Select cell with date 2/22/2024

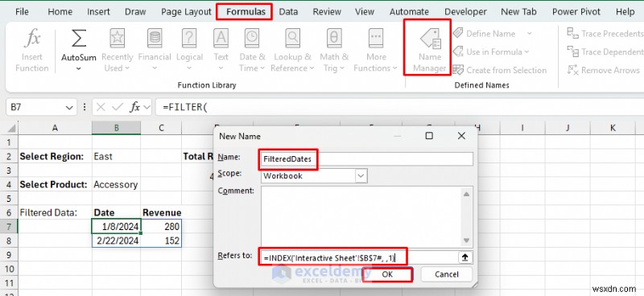tap(116, 240)
